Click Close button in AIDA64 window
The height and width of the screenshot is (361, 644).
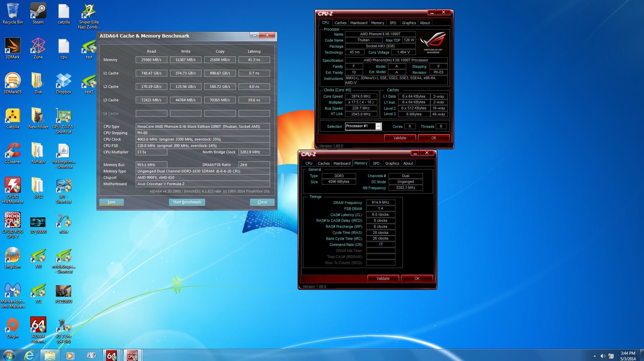(262, 202)
